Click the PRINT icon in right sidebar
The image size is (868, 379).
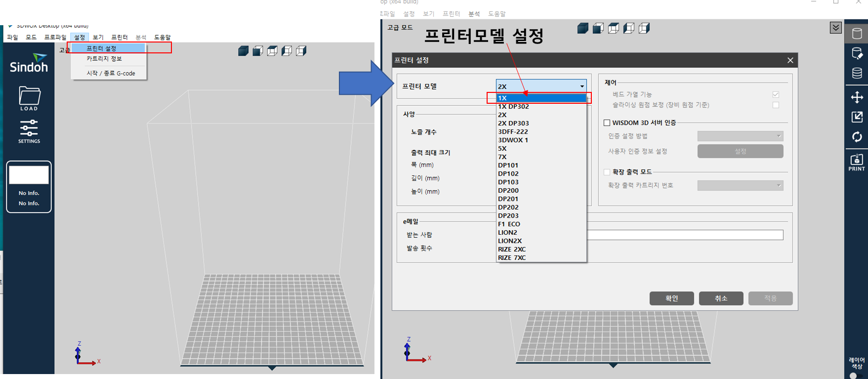[857, 162]
